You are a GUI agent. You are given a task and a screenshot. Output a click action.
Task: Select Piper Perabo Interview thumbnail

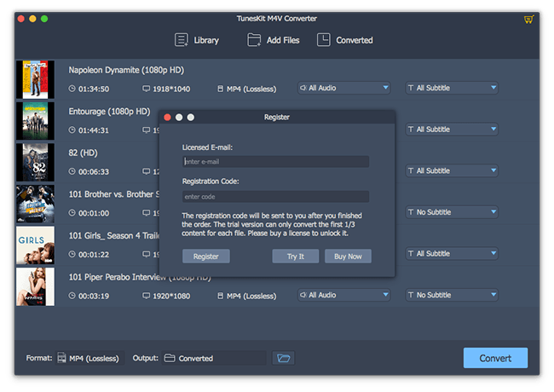click(x=35, y=286)
